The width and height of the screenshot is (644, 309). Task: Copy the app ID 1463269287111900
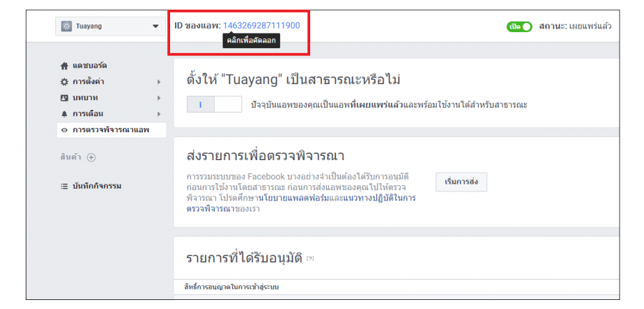coord(261,25)
